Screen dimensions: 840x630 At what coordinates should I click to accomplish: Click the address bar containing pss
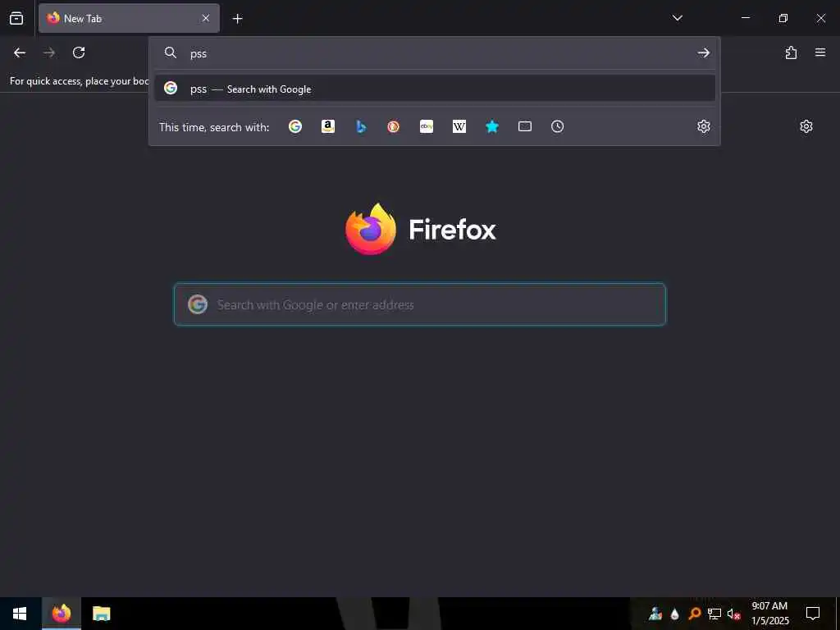434,53
